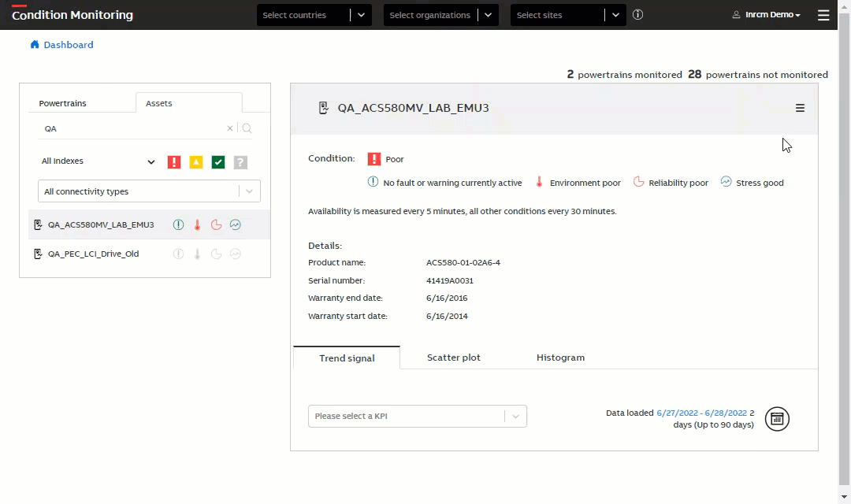Open the info icon beside site selector

[x=637, y=15]
